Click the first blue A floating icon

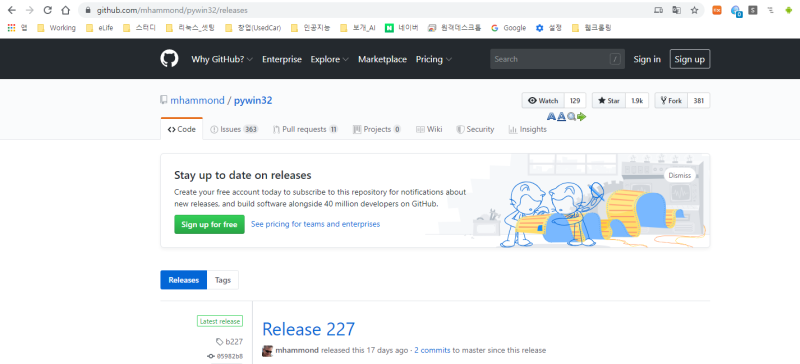tap(551, 117)
